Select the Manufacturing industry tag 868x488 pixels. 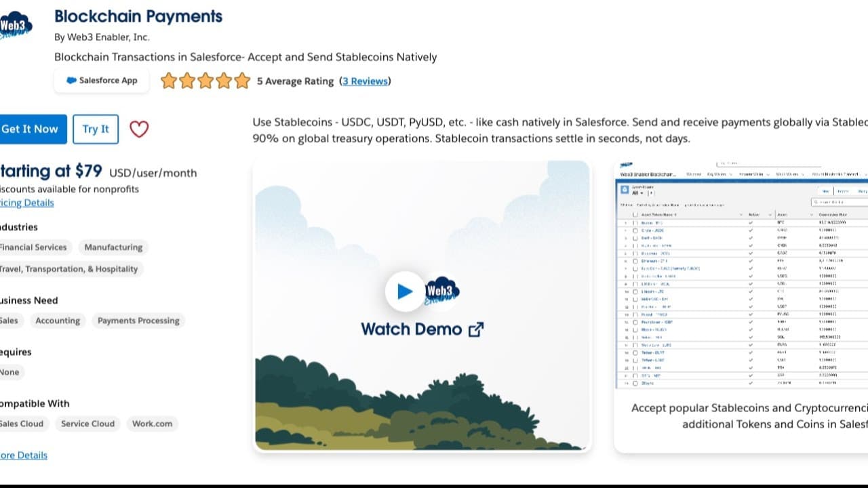point(113,247)
